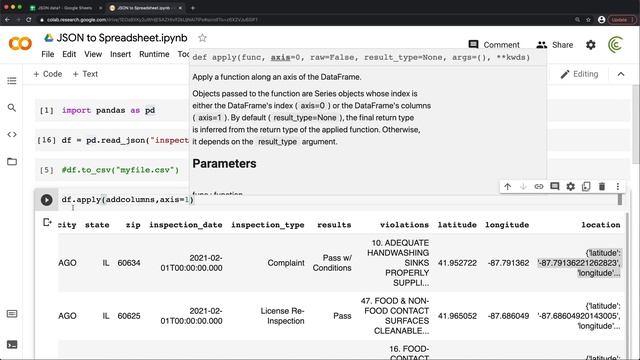Open the browser profile icon
Viewport: 640px width, 360px height.
[601, 20]
